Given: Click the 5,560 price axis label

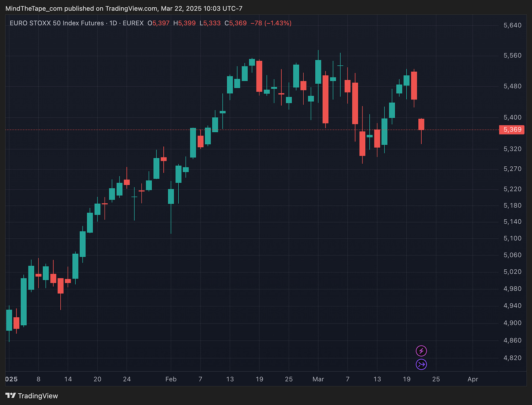Looking at the screenshot, I should 512,56.
